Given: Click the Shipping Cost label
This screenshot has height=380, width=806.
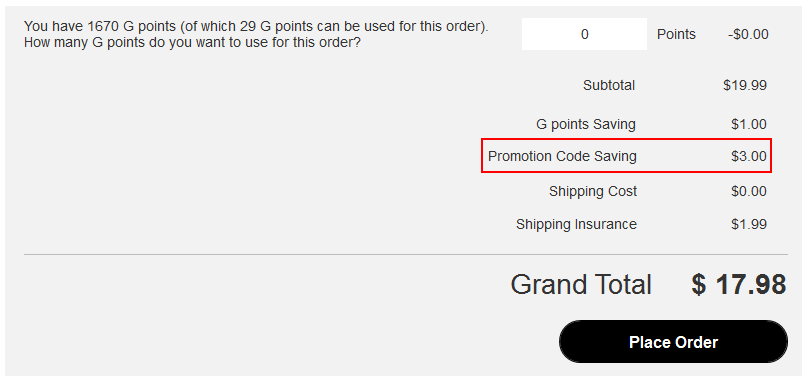Looking at the screenshot, I should click(x=593, y=192).
